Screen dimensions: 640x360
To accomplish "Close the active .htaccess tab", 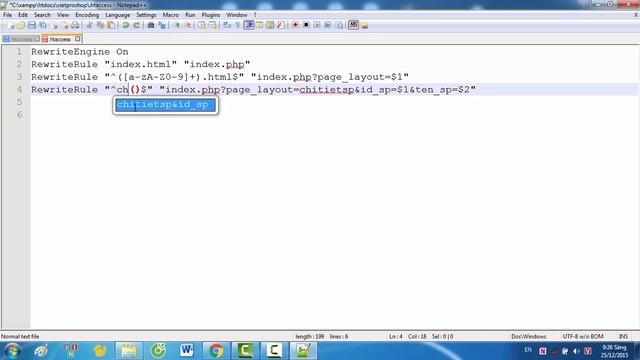I will 78,39.
